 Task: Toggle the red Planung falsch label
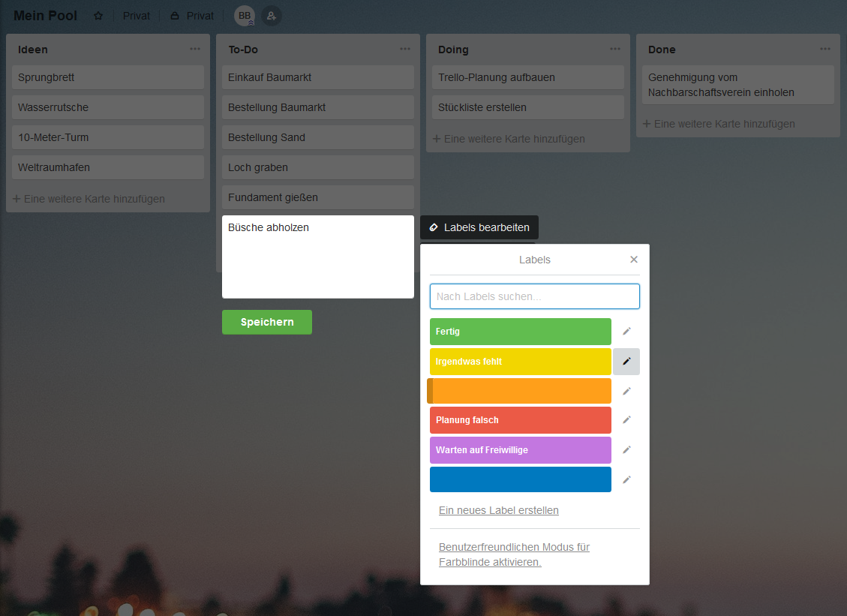click(x=520, y=419)
